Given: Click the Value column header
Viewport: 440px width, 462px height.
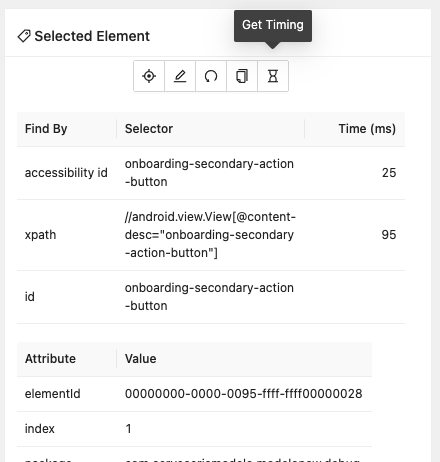Looking at the screenshot, I should point(140,359).
